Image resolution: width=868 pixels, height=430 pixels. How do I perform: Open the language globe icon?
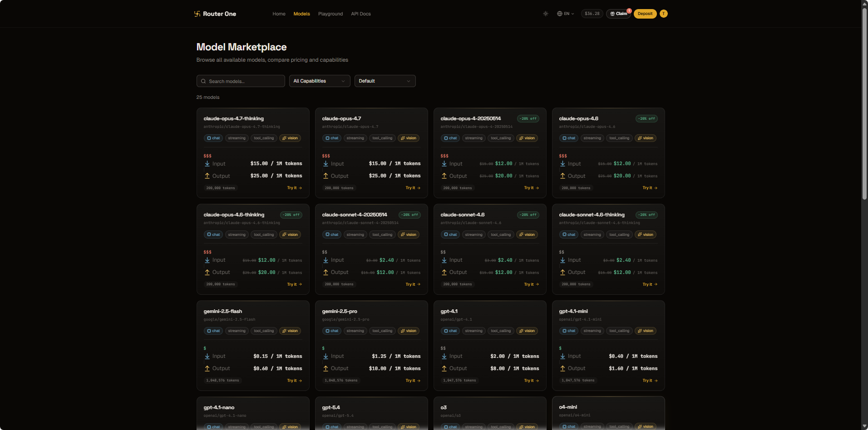point(560,14)
